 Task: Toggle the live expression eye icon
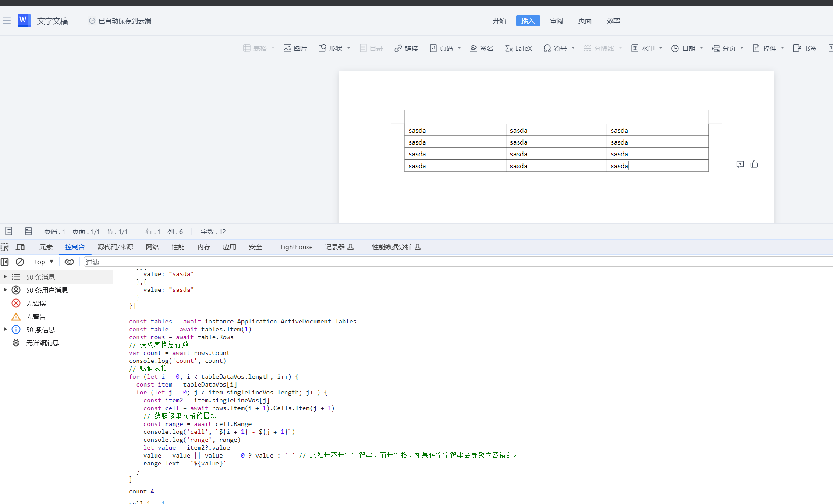(x=69, y=262)
